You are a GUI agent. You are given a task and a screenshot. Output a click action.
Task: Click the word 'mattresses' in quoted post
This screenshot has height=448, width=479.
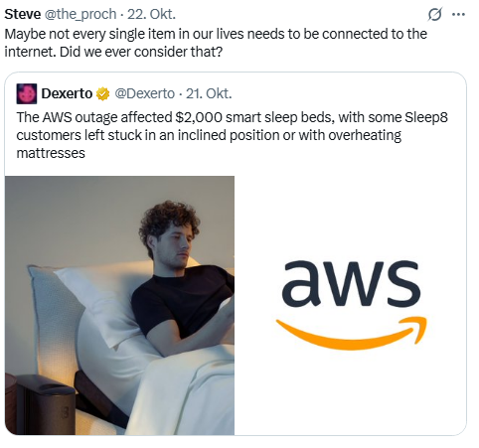pyautogui.click(x=51, y=153)
